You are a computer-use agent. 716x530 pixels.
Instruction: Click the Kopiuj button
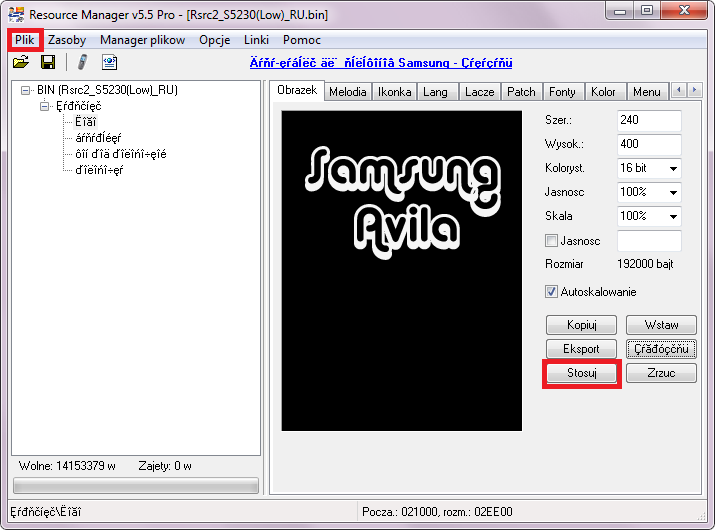click(x=581, y=325)
